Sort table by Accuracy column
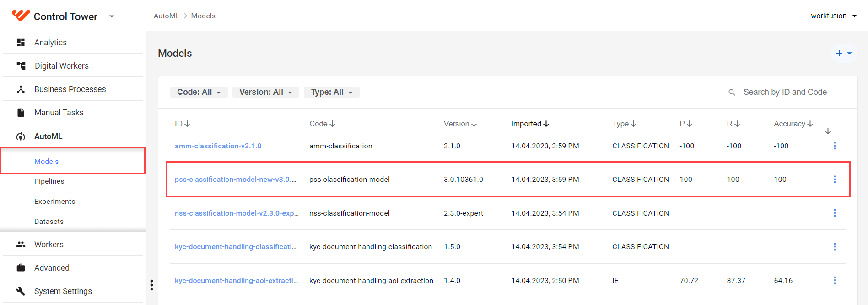 793,124
